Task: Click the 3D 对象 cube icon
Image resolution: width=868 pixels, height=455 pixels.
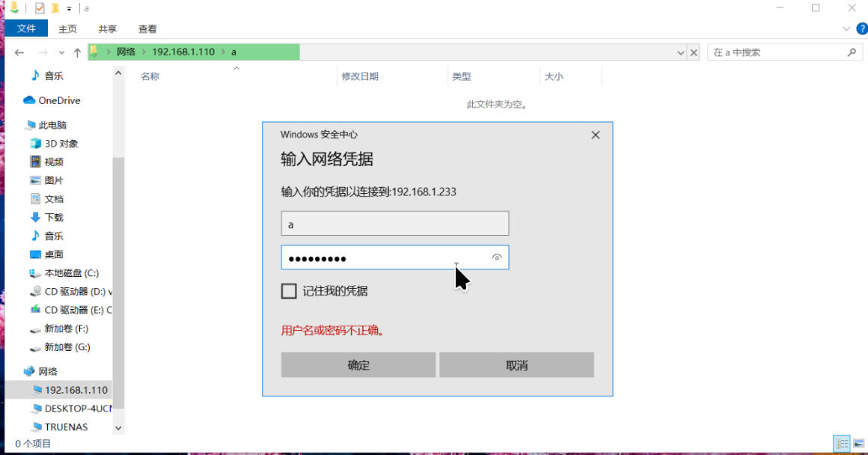Action: [x=35, y=144]
